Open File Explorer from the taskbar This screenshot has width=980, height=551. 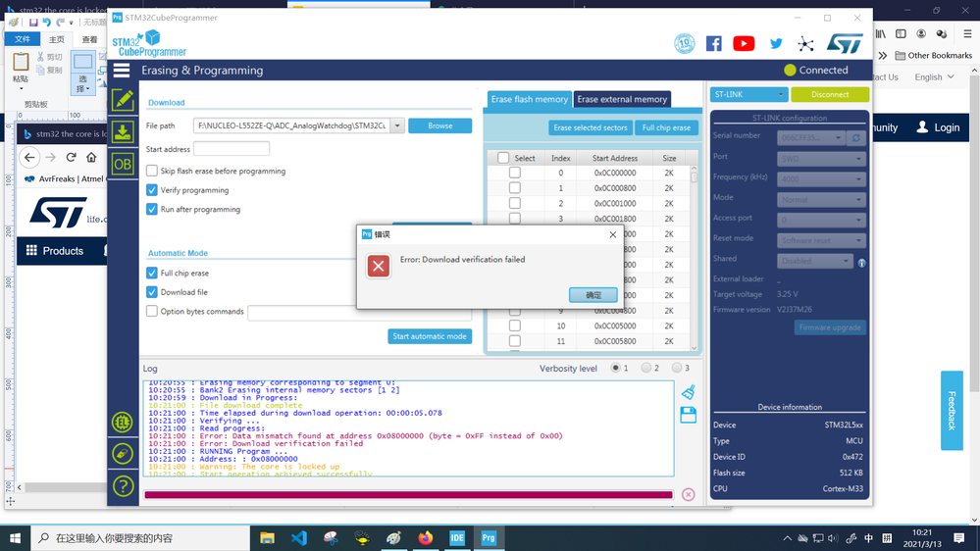pyautogui.click(x=268, y=538)
